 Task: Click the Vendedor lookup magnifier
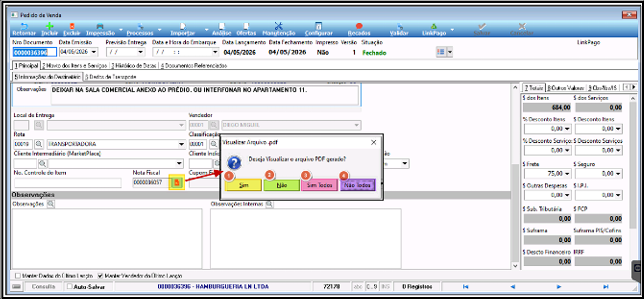point(214,125)
